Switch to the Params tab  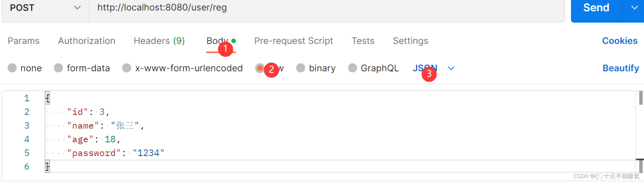click(x=24, y=41)
